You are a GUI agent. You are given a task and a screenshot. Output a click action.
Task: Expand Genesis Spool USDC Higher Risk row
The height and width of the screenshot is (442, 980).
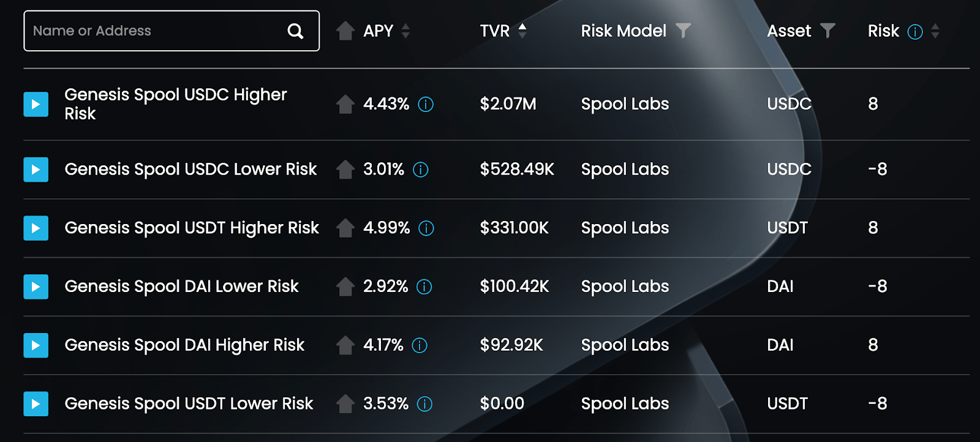tap(36, 105)
